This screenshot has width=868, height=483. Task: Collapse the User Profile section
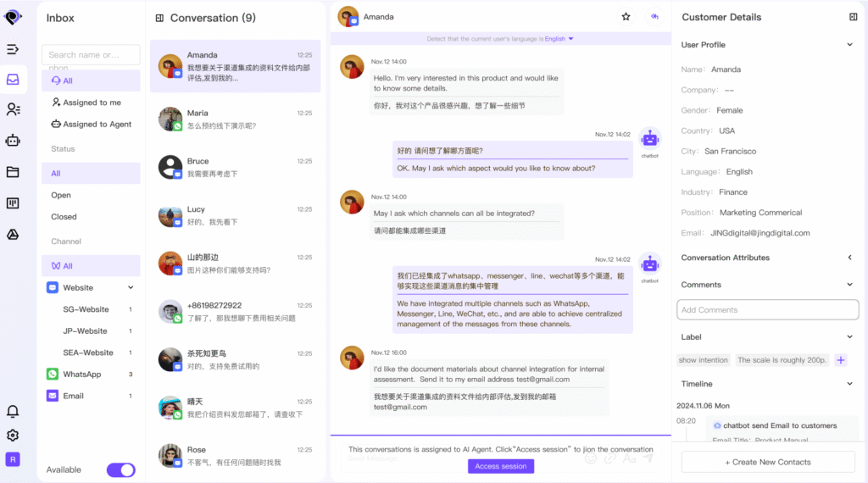849,45
